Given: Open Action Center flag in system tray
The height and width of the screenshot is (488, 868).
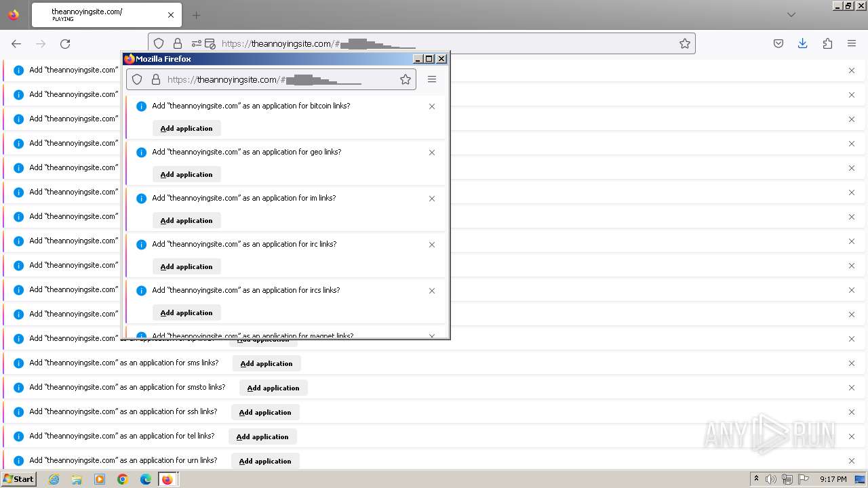Looking at the screenshot, I should (804, 479).
